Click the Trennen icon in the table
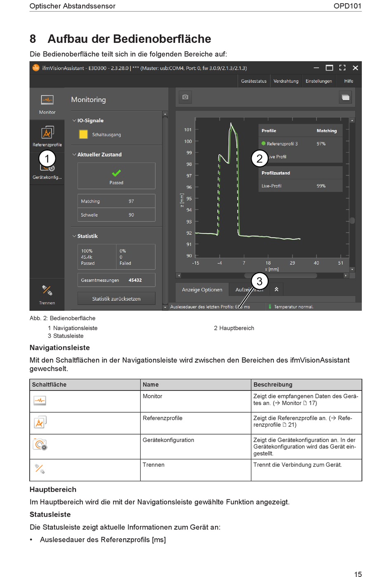392x577 pixels. tap(40, 469)
